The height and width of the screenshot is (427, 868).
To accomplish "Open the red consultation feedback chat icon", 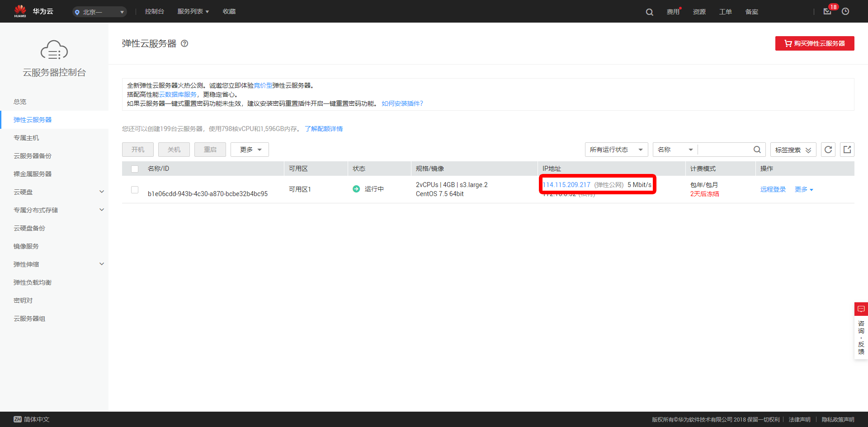I will click(861, 309).
